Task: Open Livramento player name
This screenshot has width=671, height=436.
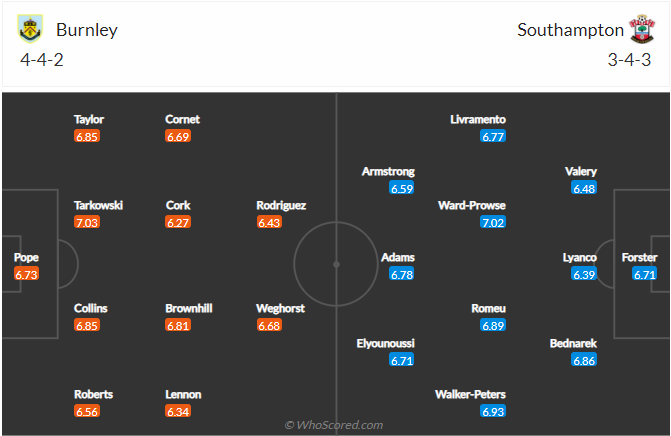Action: point(478,119)
